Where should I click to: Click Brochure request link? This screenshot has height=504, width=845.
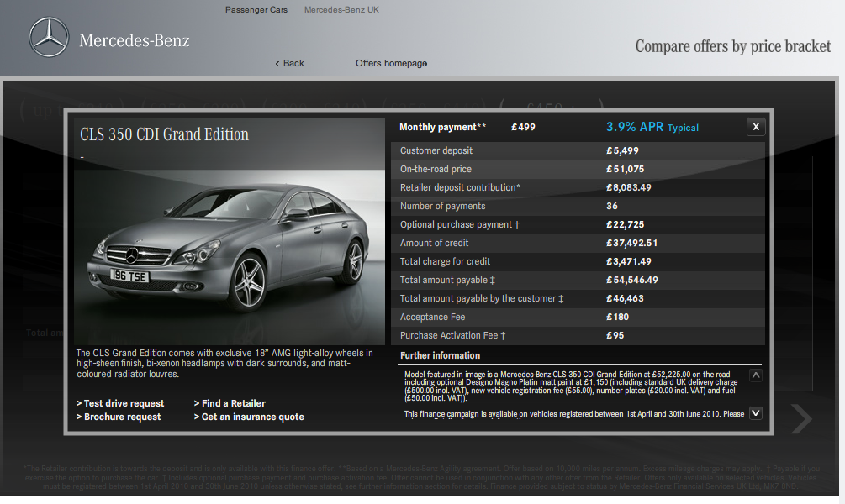(119, 417)
